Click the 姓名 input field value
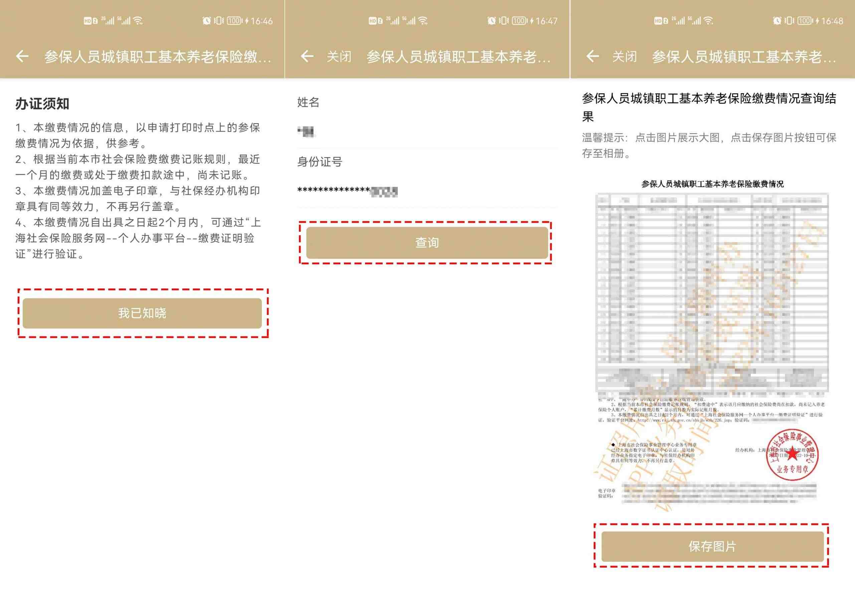Viewport: 855px width, 616px height. click(x=306, y=132)
